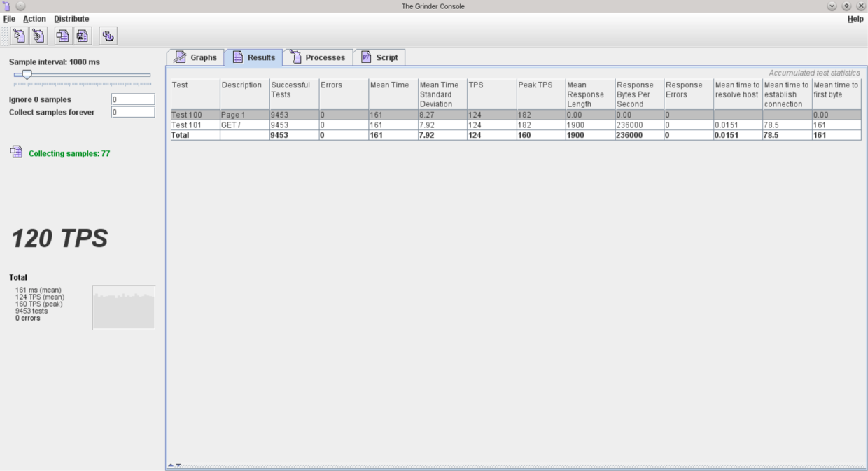This screenshot has height=471, width=868.
Task: Click the 160 Peak TPS cell in Total row
Action: 541,135
